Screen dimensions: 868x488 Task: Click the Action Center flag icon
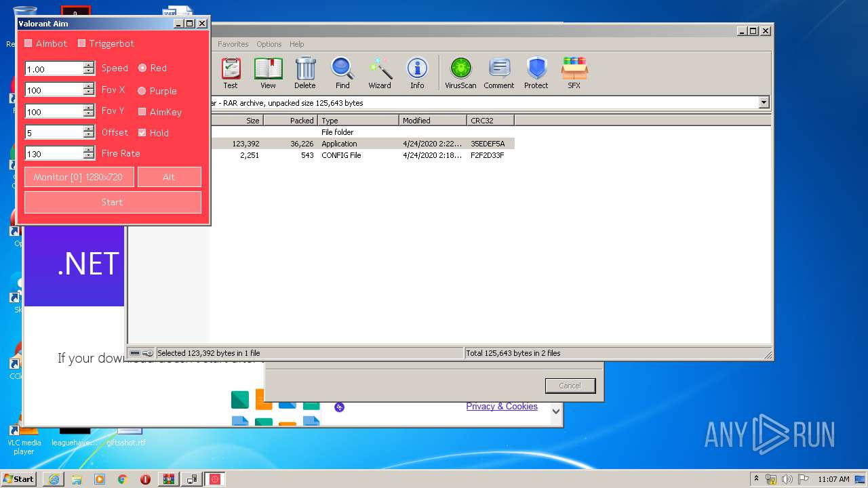[803, 479]
